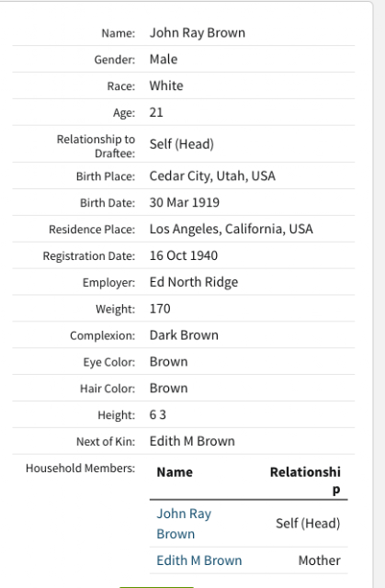Click the Name column header in household table
The height and width of the screenshot is (588, 385).
(x=175, y=472)
